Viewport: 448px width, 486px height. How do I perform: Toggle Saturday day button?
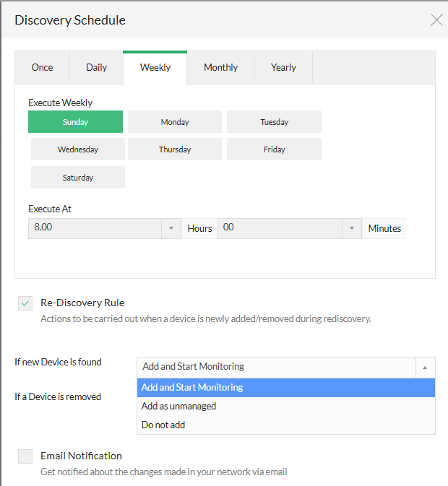[x=78, y=178]
